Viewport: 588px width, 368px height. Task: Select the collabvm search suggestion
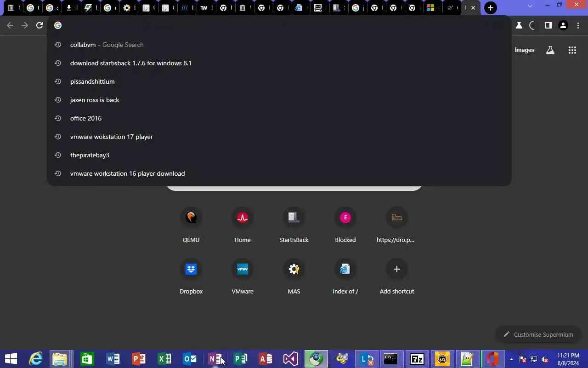pos(279,45)
